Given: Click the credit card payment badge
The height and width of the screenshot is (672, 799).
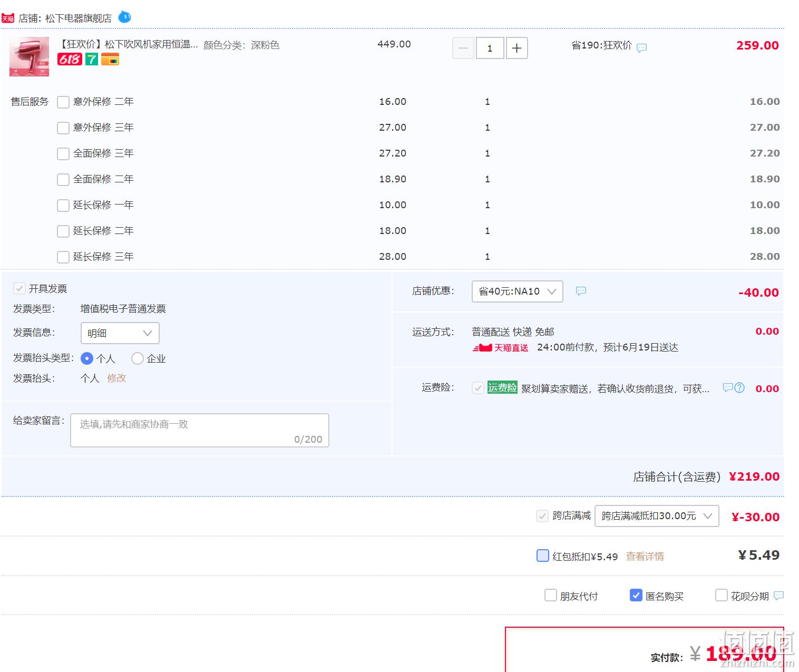Looking at the screenshot, I should coord(110,59).
